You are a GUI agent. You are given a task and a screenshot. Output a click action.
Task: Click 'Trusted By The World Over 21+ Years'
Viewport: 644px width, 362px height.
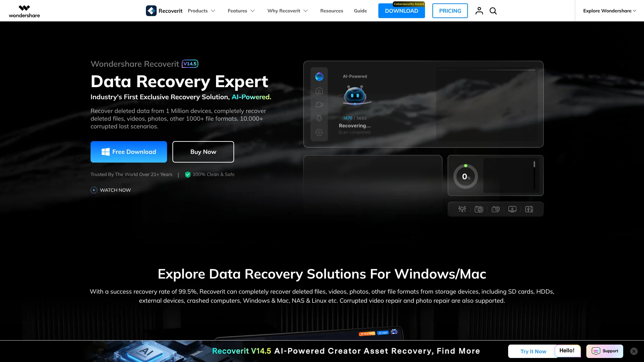click(131, 175)
